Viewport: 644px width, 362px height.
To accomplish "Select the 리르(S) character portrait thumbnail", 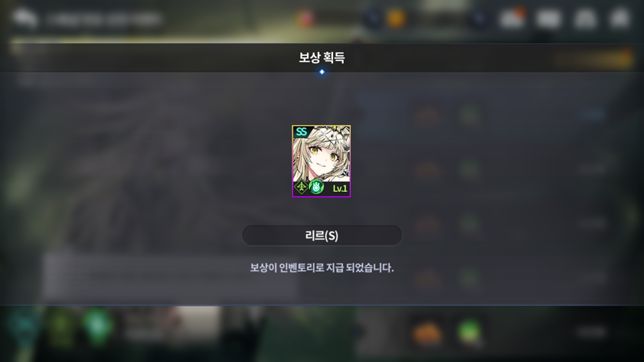I will point(321,161).
